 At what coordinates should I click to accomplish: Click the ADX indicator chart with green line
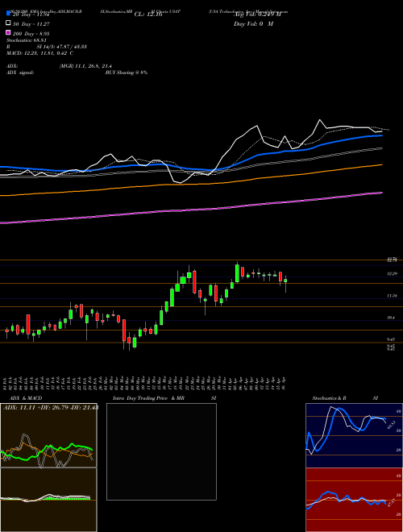[48, 435]
